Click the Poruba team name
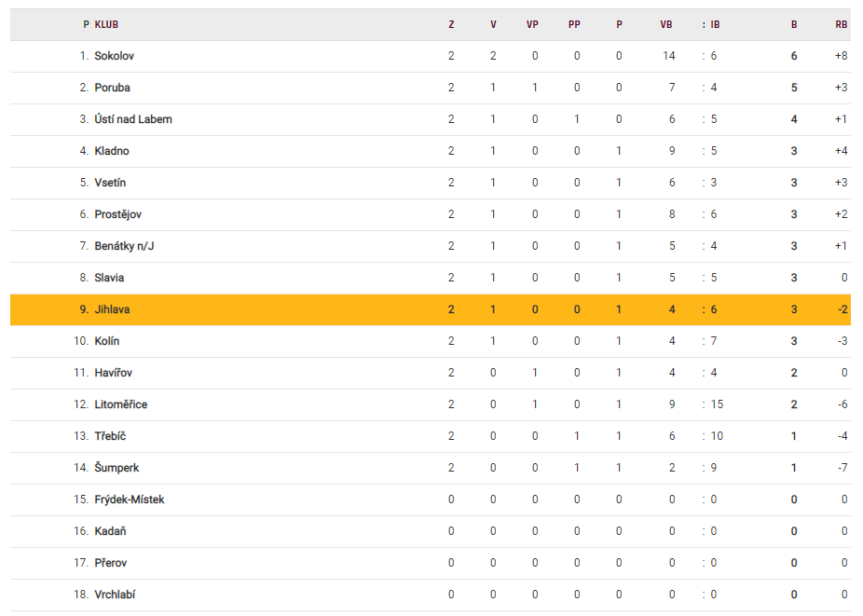 point(112,88)
